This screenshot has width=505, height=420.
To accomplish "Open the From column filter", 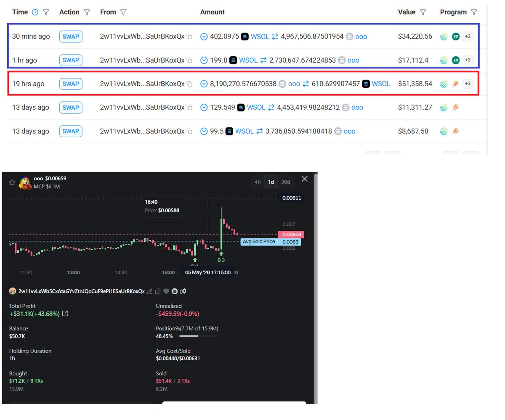I will 123,12.
